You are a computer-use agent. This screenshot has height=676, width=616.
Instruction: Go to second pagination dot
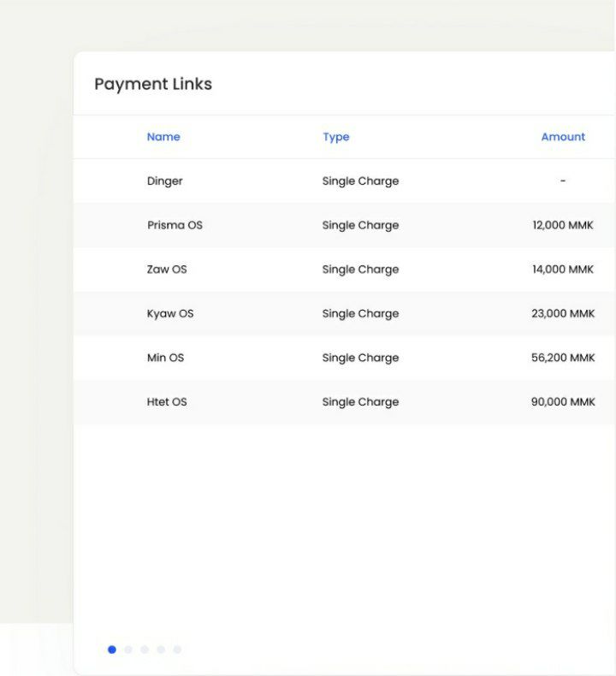pos(128,649)
